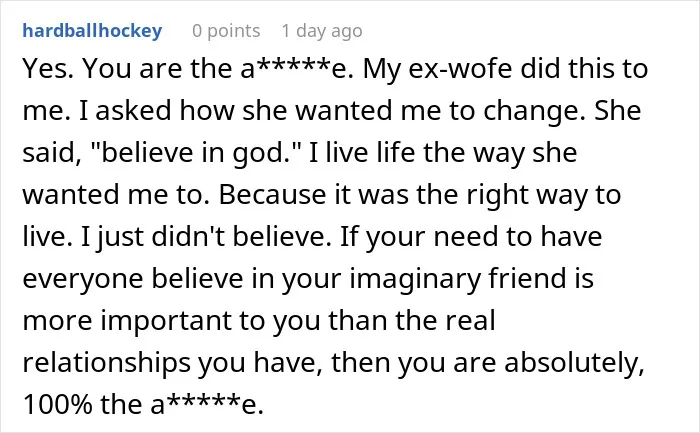Click the phrase "didn't believe."
700x433 pixels.
pos(242,237)
